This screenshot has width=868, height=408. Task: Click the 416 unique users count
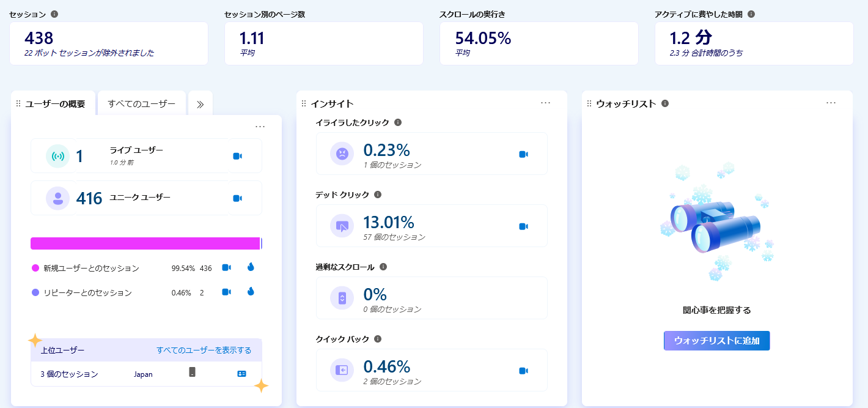(x=89, y=198)
